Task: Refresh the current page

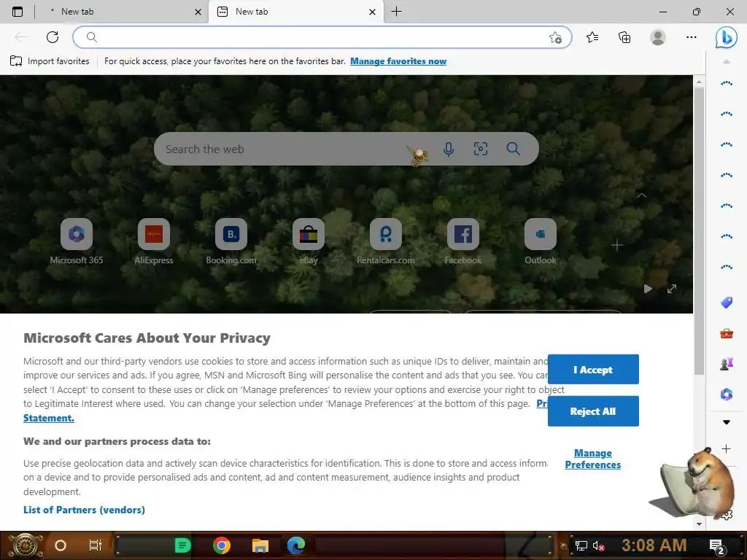Action: coord(53,37)
